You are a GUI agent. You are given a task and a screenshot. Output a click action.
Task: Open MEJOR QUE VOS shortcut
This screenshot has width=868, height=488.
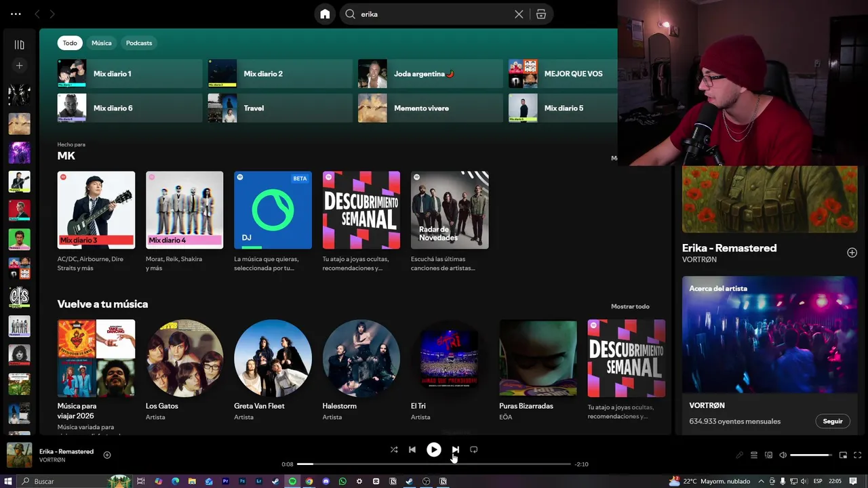563,74
